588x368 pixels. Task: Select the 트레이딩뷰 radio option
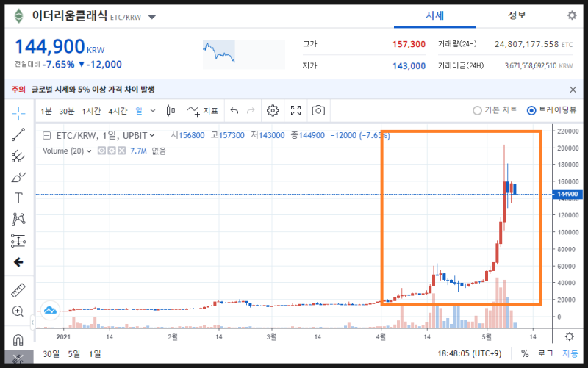click(x=551, y=110)
